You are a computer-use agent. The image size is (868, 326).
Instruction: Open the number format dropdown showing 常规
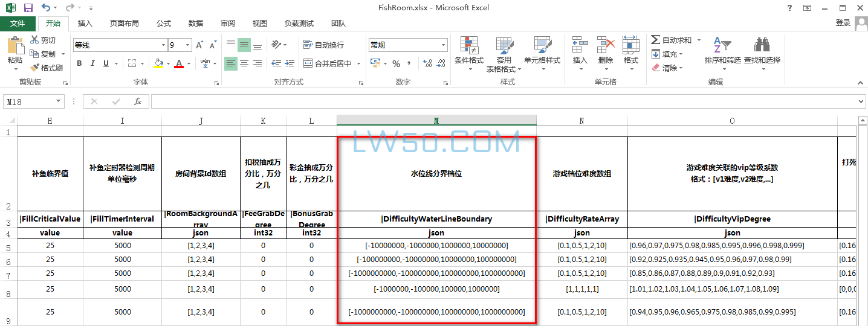pyautogui.click(x=443, y=45)
